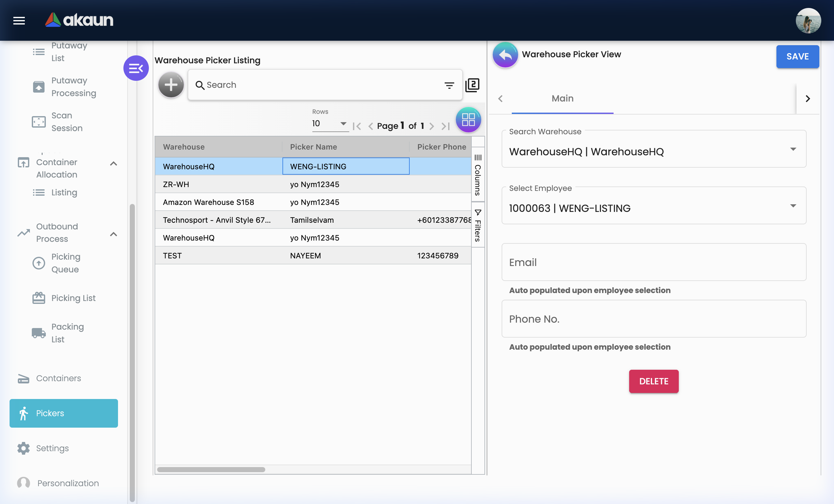
Task: Click the SAVE button
Action: point(797,57)
